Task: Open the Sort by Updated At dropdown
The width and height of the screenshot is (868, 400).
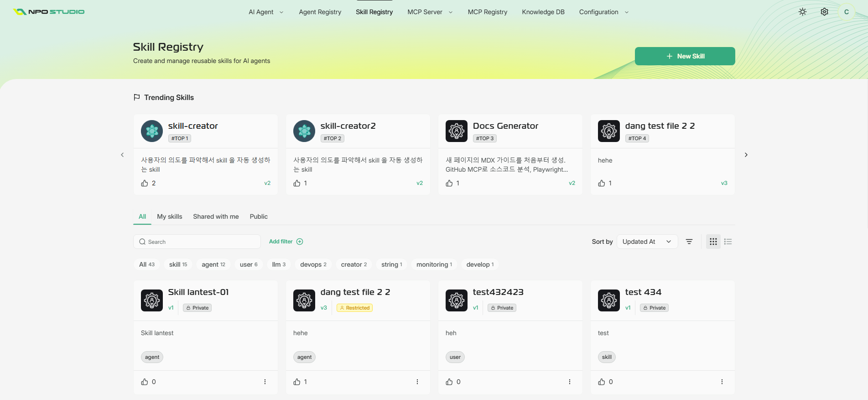Action: pyautogui.click(x=647, y=242)
